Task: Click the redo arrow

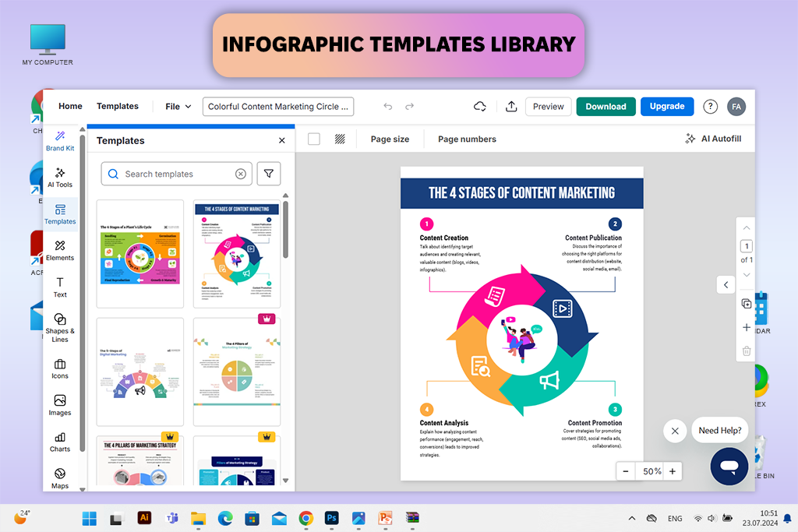Action: tap(409, 106)
